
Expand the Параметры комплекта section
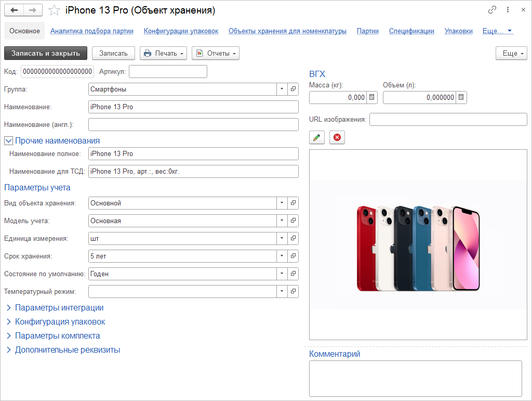point(9,336)
